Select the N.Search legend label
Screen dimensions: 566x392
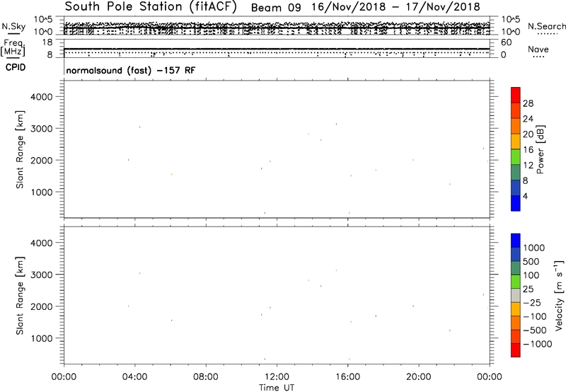pyautogui.click(x=546, y=26)
